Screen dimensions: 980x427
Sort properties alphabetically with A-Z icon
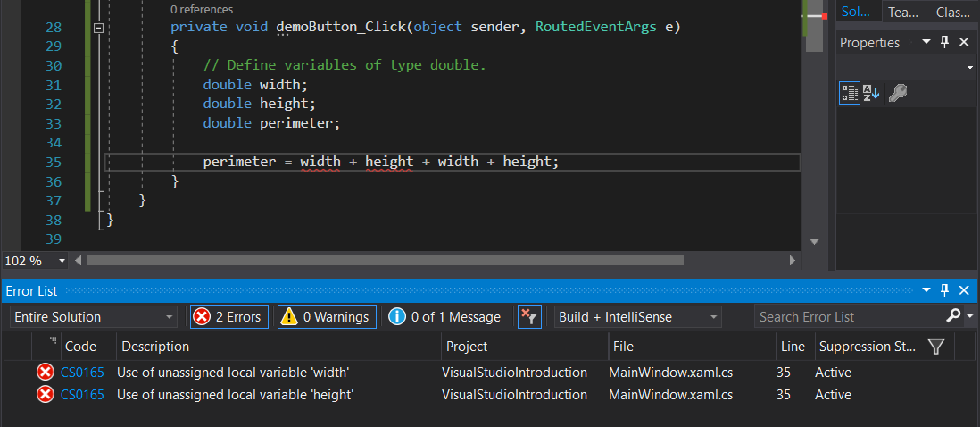(871, 93)
